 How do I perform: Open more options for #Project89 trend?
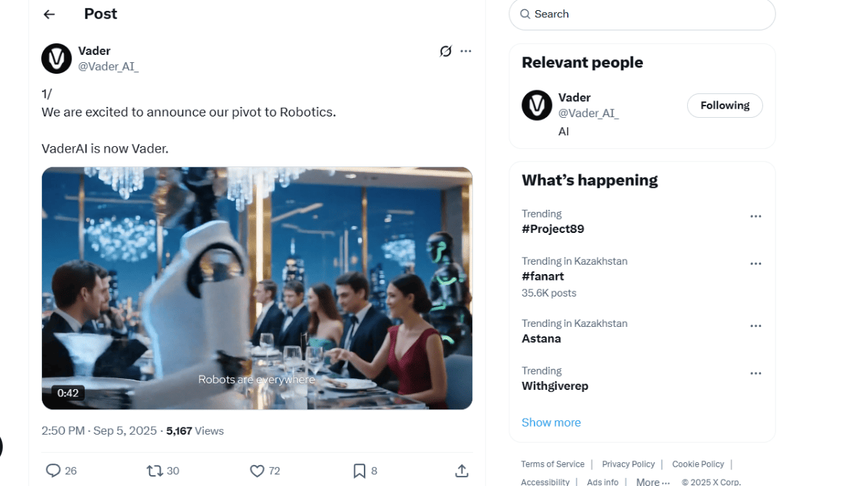tap(756, 216)
